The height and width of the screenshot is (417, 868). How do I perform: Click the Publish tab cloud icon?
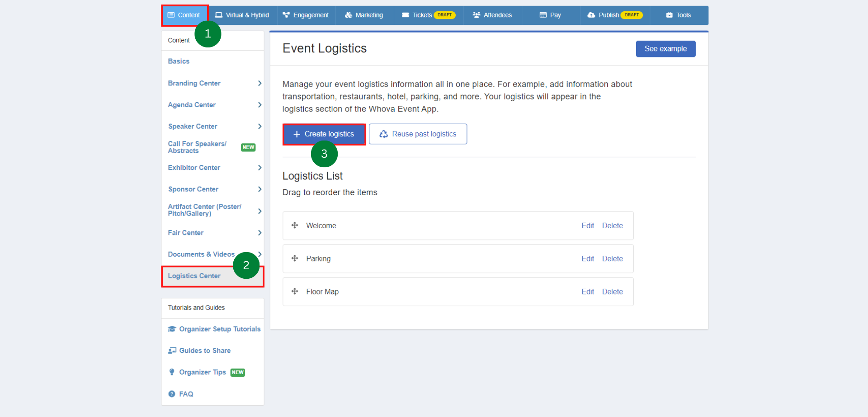(x=592, y=15)
